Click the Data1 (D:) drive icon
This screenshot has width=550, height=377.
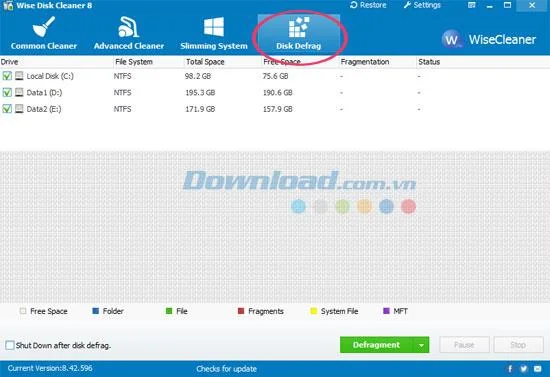[x=19, y=92]
